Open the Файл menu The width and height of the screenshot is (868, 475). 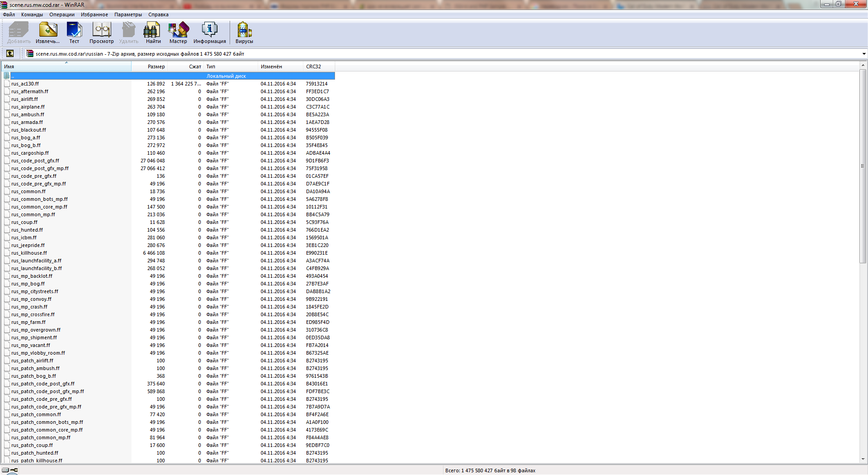9,14
